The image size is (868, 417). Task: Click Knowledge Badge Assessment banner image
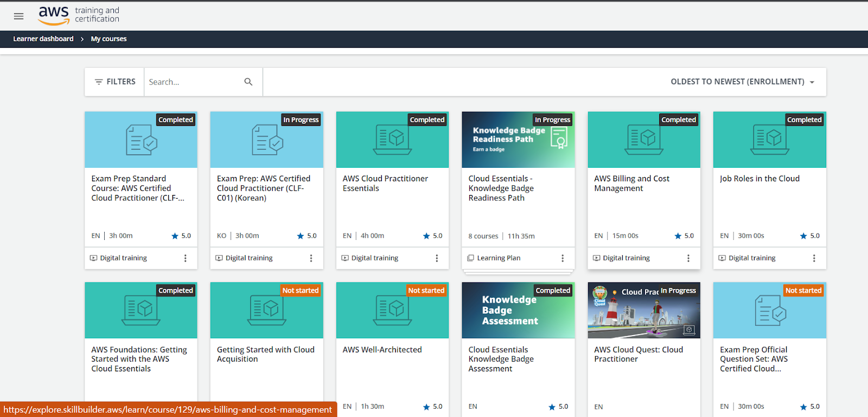point(518,311)
